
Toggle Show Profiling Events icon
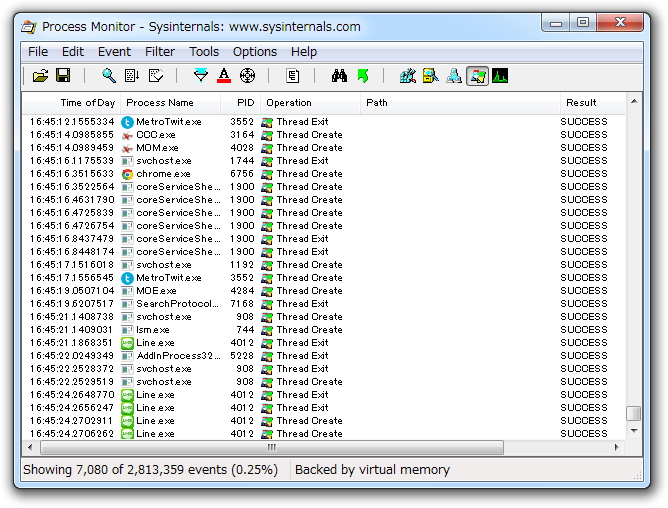500,76
